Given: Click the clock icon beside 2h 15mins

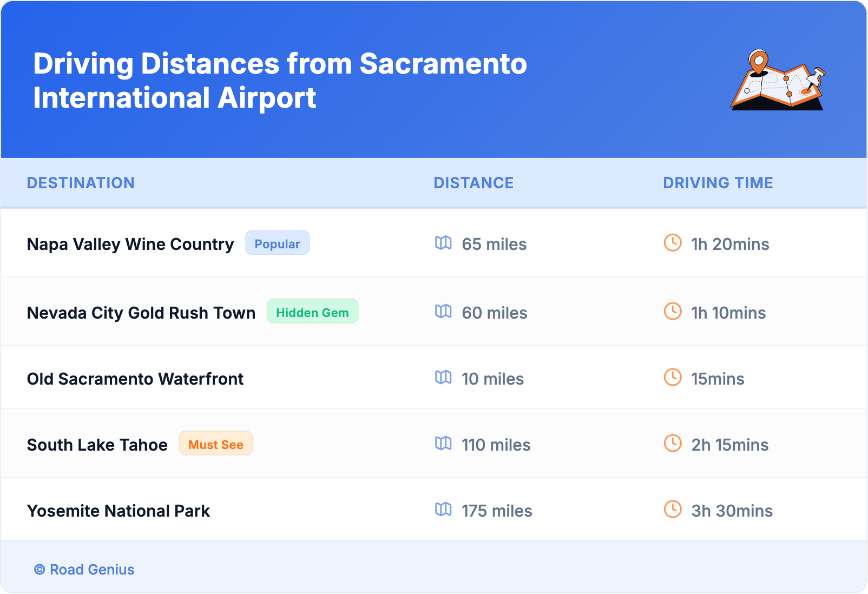Looking at the screenshot, I should pyautogui.click(x=673, y=444).
